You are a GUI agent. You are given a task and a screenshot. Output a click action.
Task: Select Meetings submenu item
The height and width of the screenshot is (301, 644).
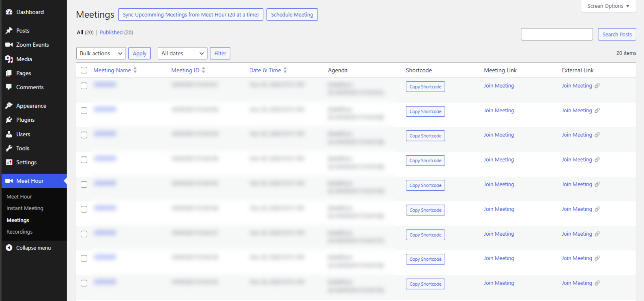pyautogui.click(x=18, y=220)
